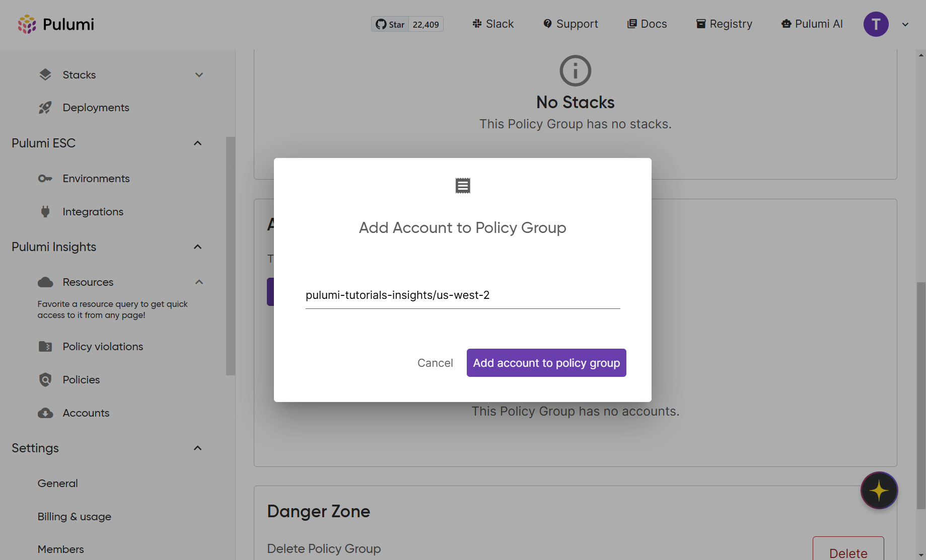Go to Integrations in the sidebar

point(93,212)
